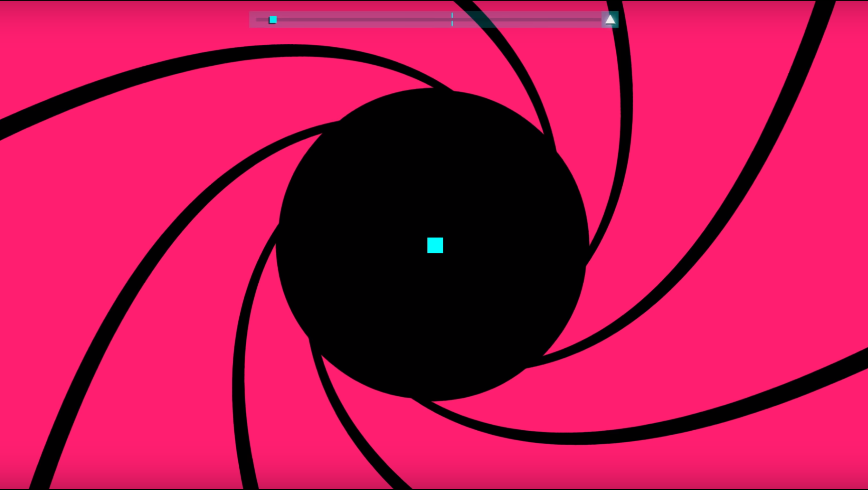Click the cyan player square in the center

click(x=435, y=245)
